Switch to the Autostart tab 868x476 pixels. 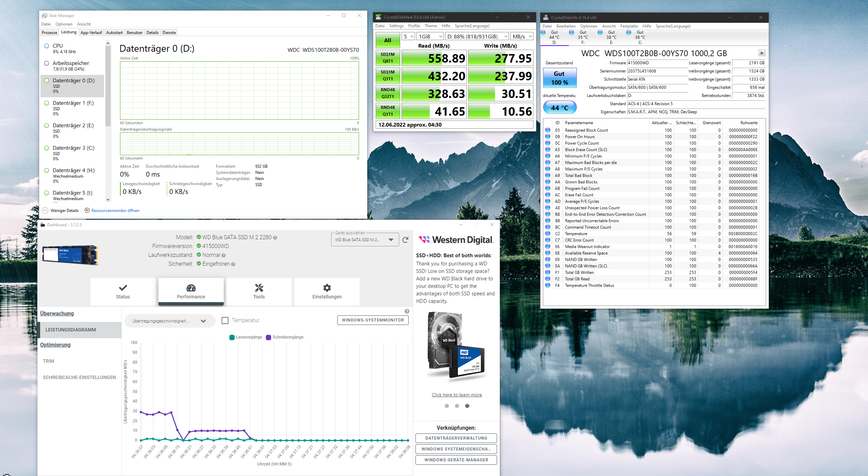[x=114, y=33]
